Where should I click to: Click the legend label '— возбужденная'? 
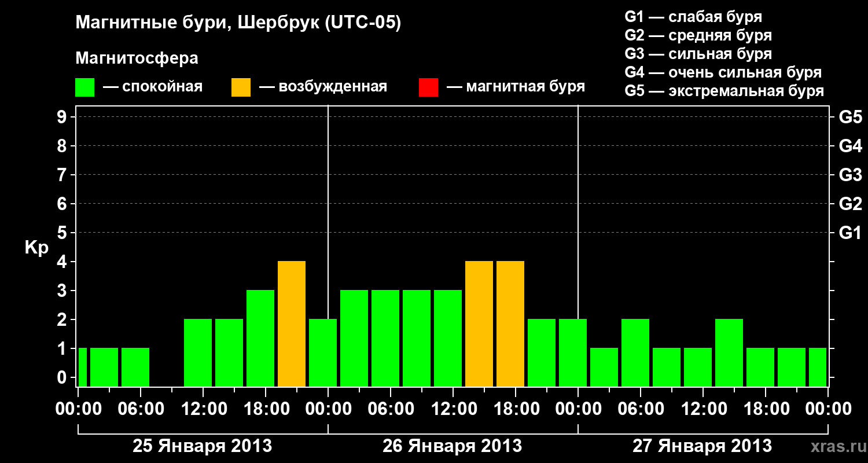click(x=323, y=87)
